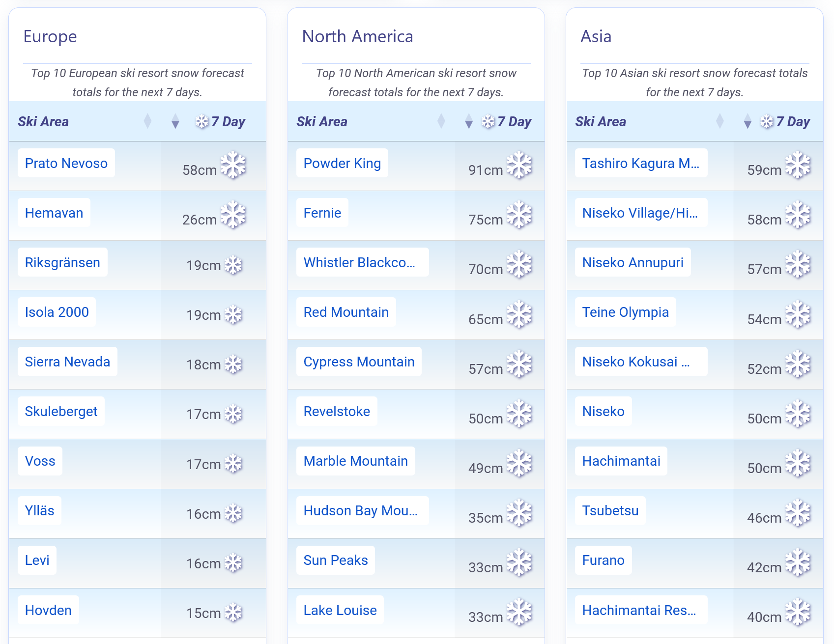Click the snowflake icon beside Fernie's 75cm
834x644 pixels.
[x=519, y=215]
